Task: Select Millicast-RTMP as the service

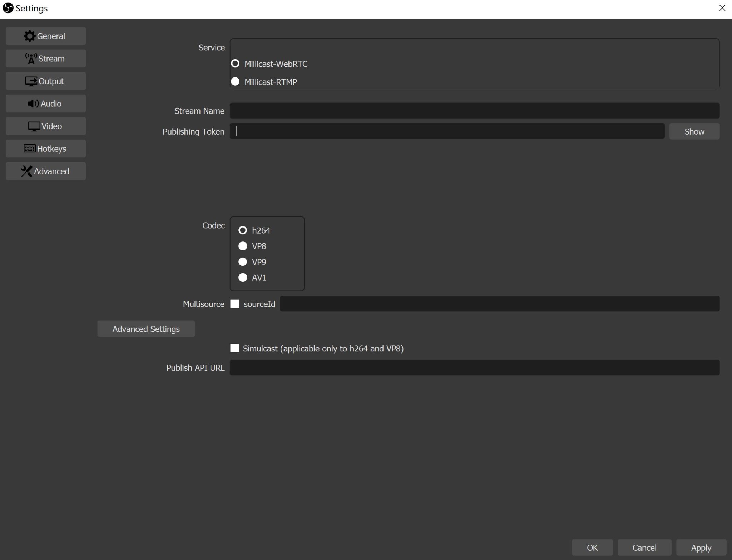Action: [235, 81]
